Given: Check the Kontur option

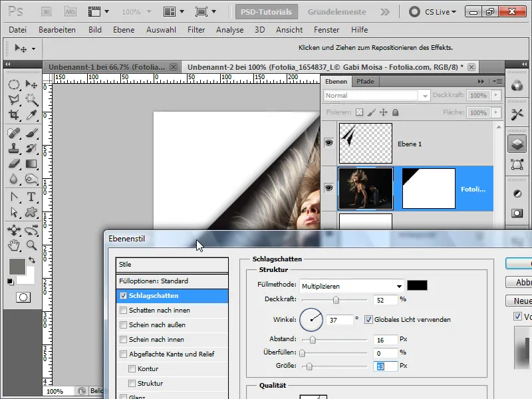Looking at the screenshot, I should coord(132,369).
